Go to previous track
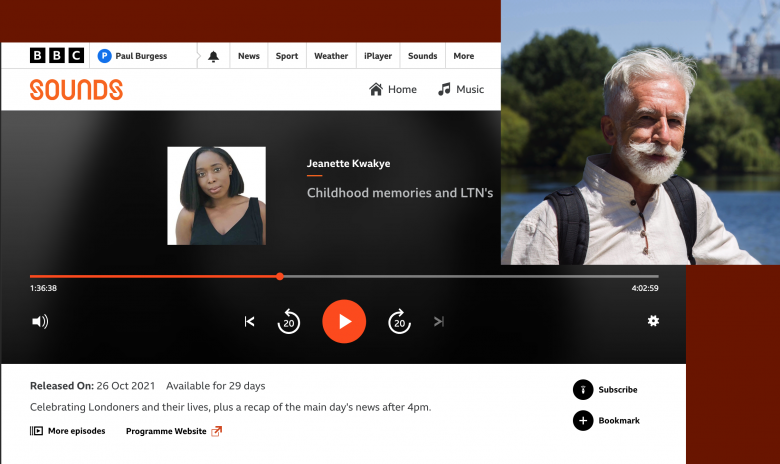Screen dimensions: 780x464 [x=250, y=322]
